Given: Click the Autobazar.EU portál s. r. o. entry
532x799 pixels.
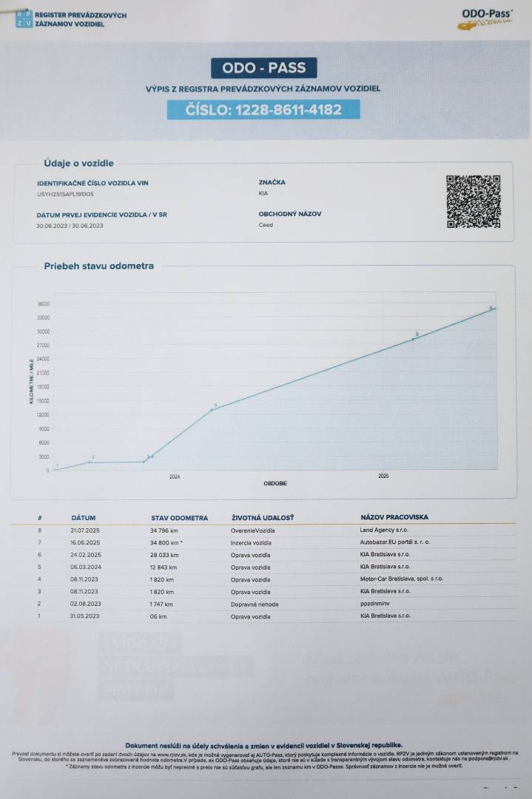Looking at the screenshot, I should [x=395, y=542].
